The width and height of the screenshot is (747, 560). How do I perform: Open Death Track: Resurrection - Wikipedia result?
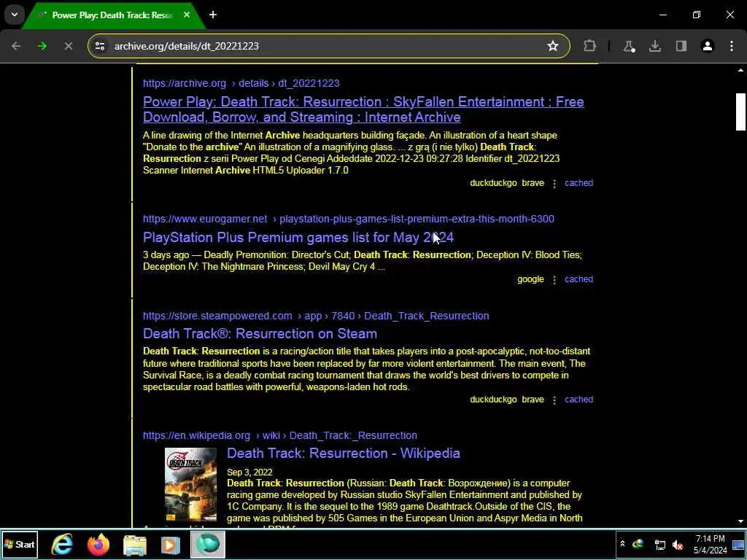(344, 453)
